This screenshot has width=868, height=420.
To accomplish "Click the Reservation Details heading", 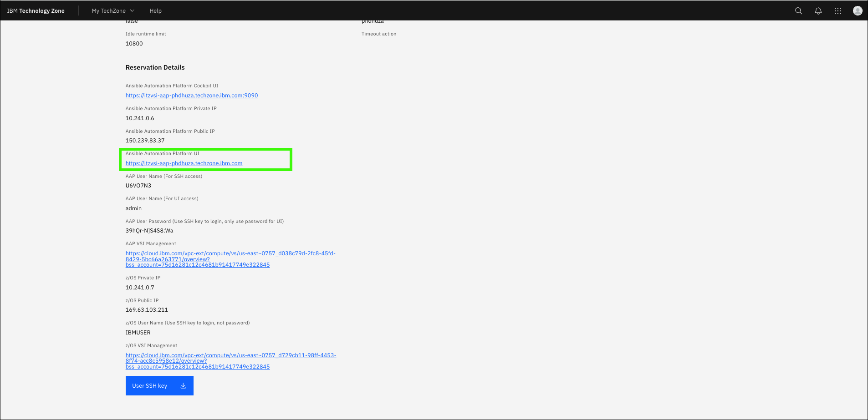I will (155, 67).
